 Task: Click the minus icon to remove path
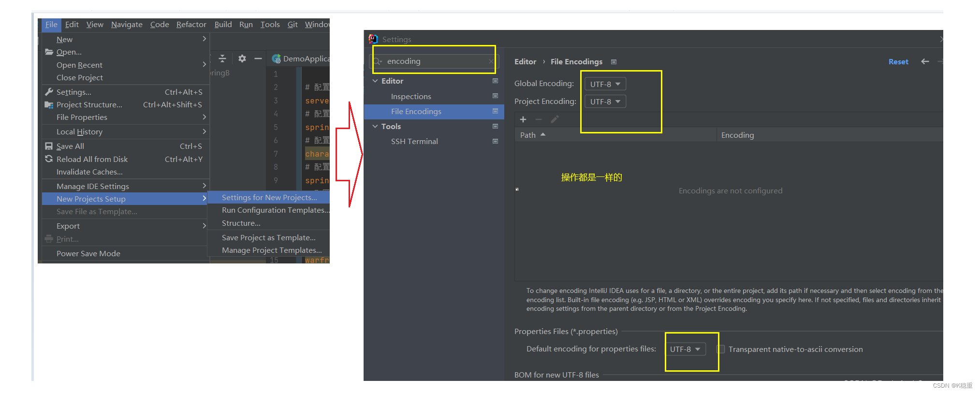[x=539, y=119]
